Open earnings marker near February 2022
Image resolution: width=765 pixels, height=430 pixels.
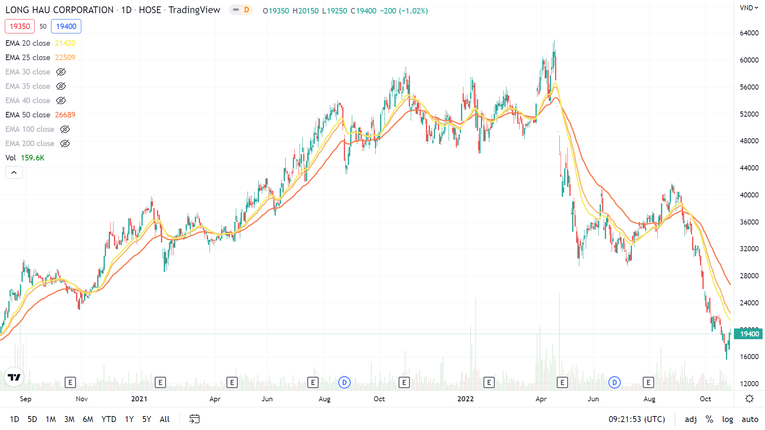coord(489,382)
